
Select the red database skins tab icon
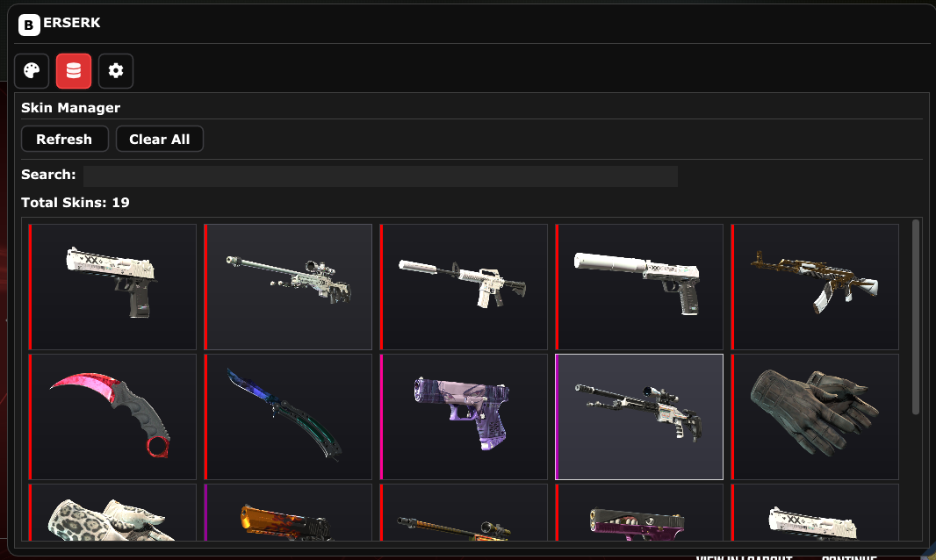click(x=74, y=71)
